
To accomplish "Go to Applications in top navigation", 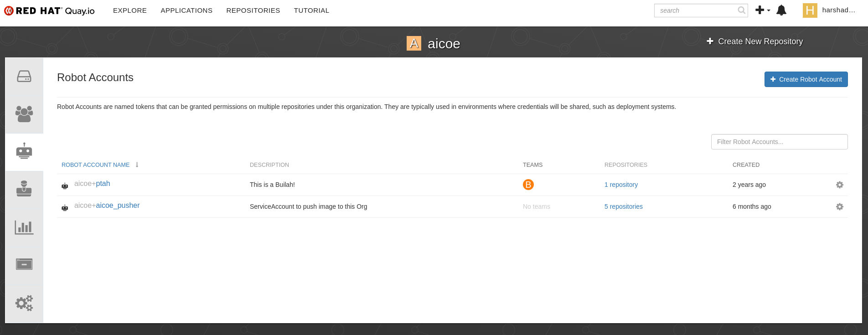I will pyautogui.click(x=186, y=10).
